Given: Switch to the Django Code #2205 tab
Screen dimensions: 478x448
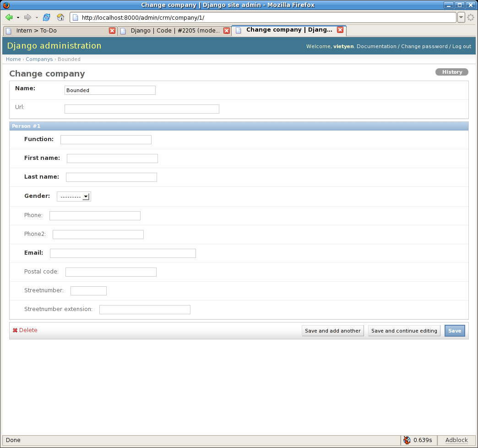Looking at the screenshot, I should [174, 31].
